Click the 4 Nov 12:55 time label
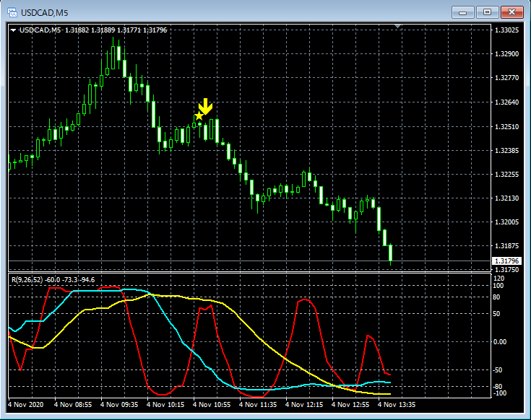The width and height of the screenshot is (531, 420). coord(350,404)
